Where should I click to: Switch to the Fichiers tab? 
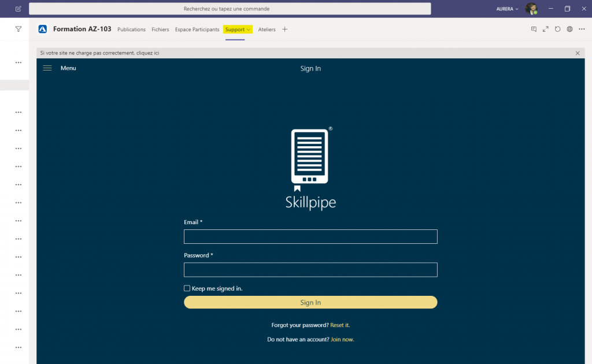tap(160, 29)
